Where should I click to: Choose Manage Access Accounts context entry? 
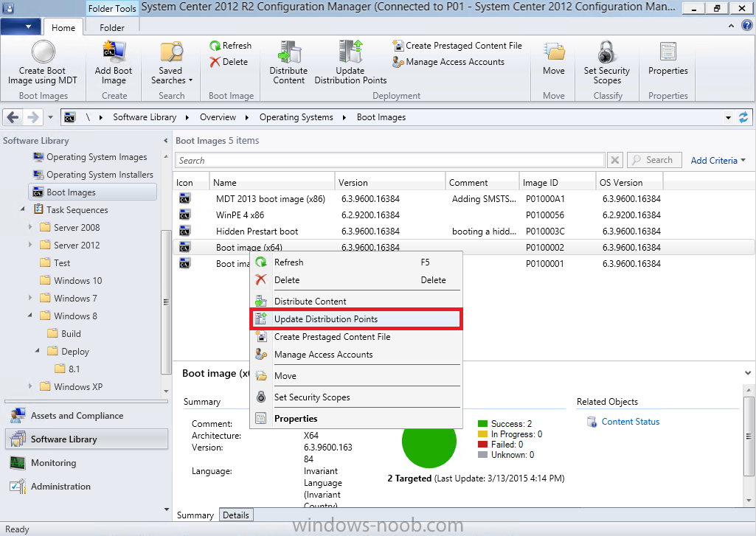click(356, 355)
